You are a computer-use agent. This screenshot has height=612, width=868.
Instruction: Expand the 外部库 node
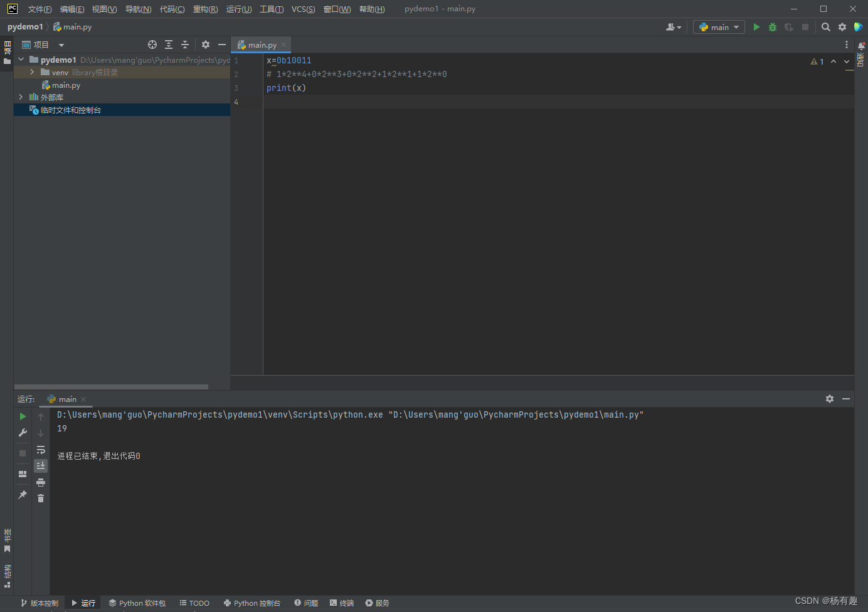click(21, 97)
